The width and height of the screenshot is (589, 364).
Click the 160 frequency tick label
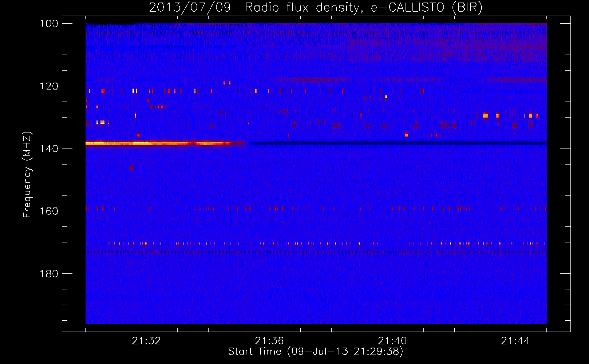(x=49, y=211)
